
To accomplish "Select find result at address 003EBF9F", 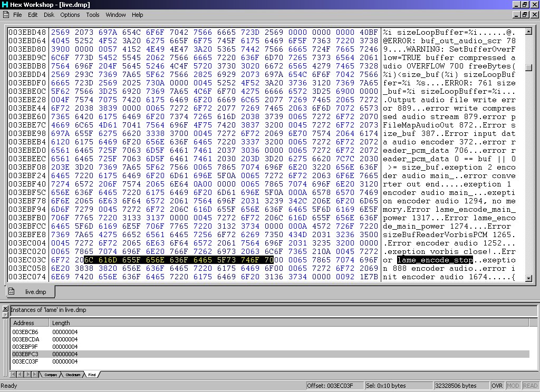I will pyautogui.click(x=270, y=347).
